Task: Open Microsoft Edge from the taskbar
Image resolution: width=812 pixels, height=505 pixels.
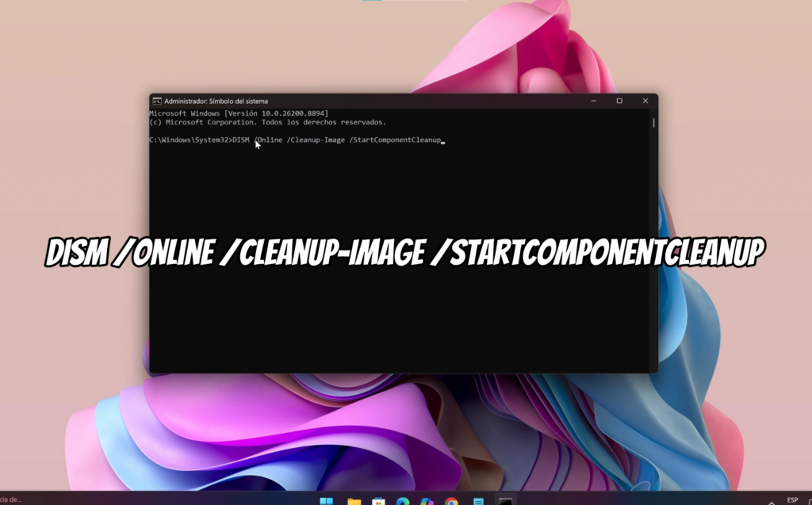Action: (403, 501)
